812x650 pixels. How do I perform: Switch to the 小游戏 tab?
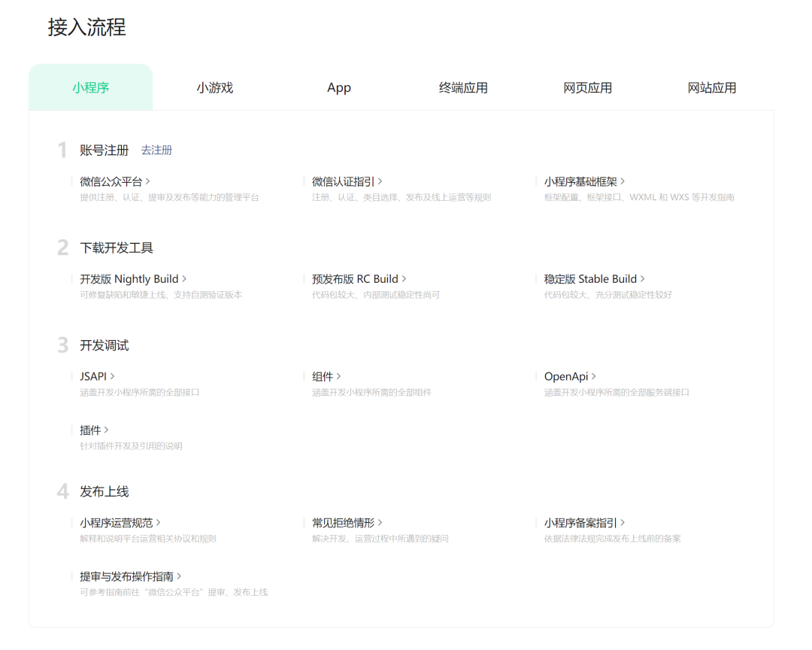[215, 87]
